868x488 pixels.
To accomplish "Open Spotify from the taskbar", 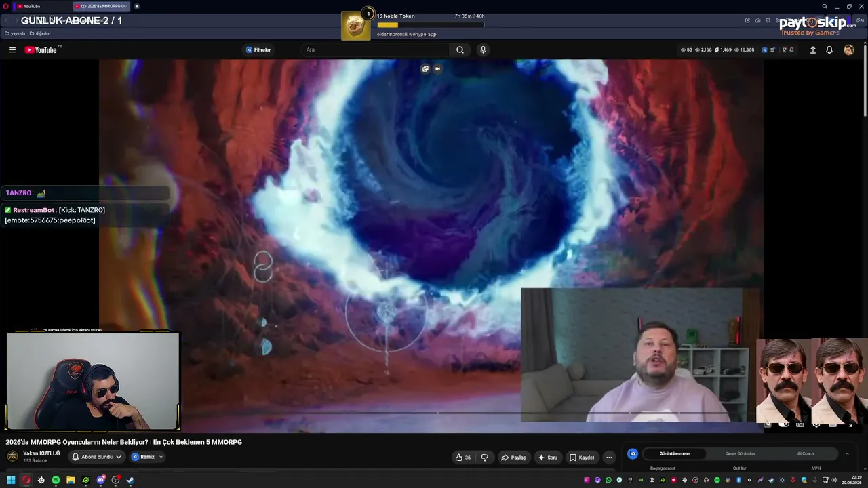I will [x=56, y=480].
